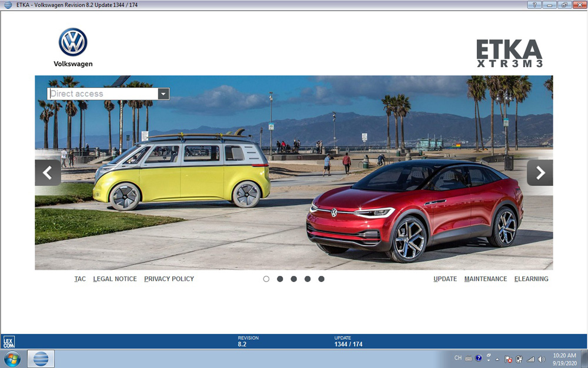Open the Windows Start menu
This screenshot has height=368, width=588.
12,359
